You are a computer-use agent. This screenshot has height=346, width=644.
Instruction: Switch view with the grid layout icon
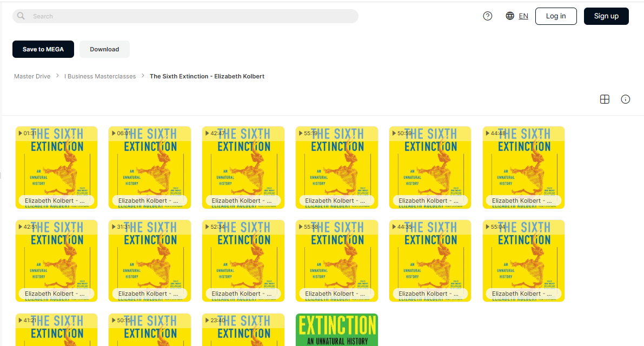pyautogui.click(x=605, y=99)
